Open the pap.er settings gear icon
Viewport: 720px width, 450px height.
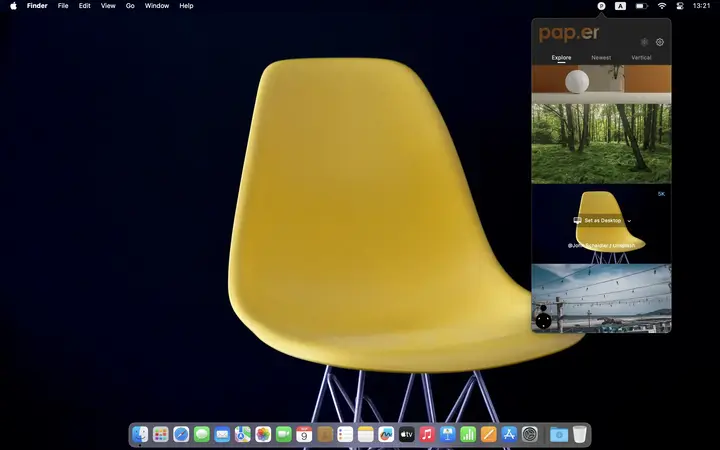click(x=660, y=42)
